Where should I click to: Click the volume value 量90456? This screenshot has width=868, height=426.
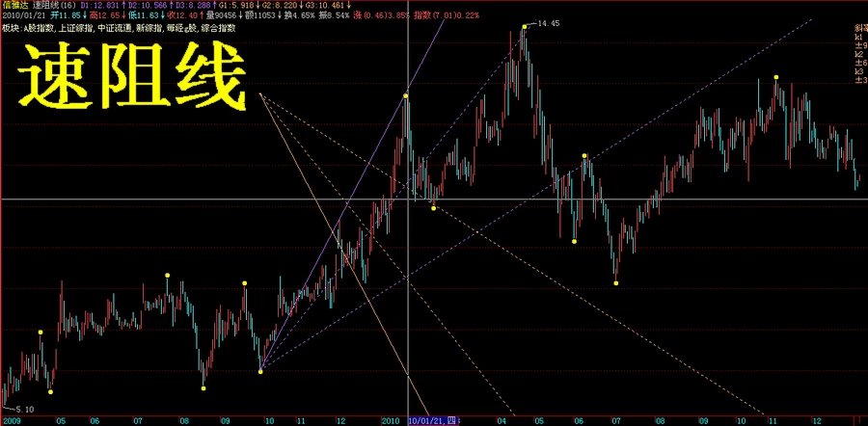[221, 14]
